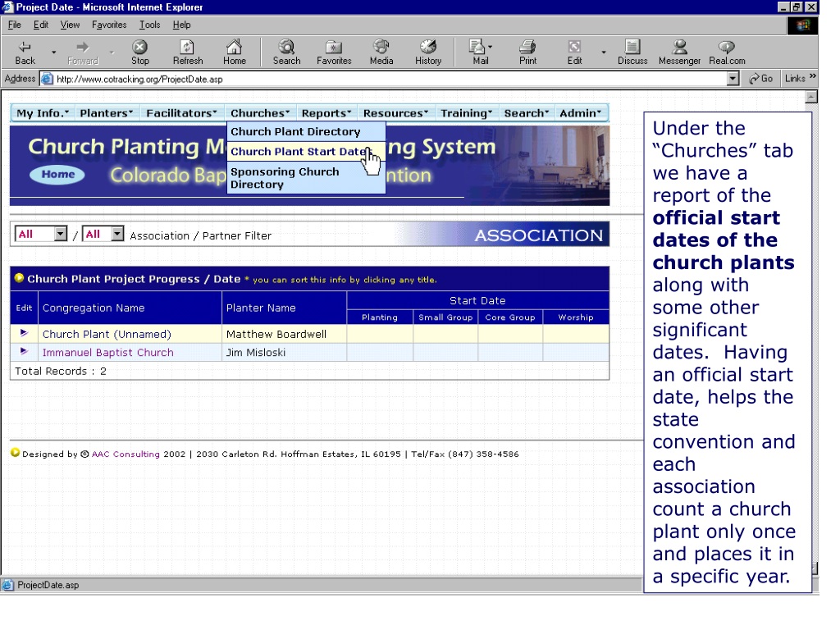Click Jim Misloski planter name cell
840x630 pixels.
[285, 353]
